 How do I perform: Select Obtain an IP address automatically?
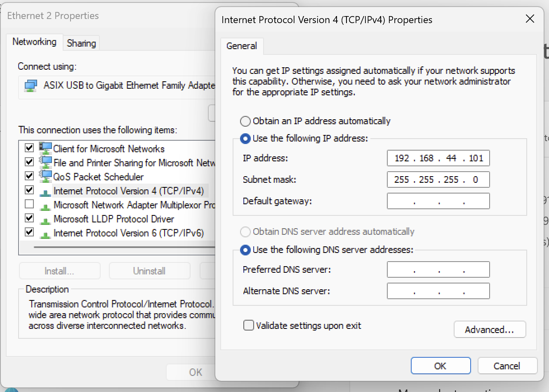(x=245, y=121)
